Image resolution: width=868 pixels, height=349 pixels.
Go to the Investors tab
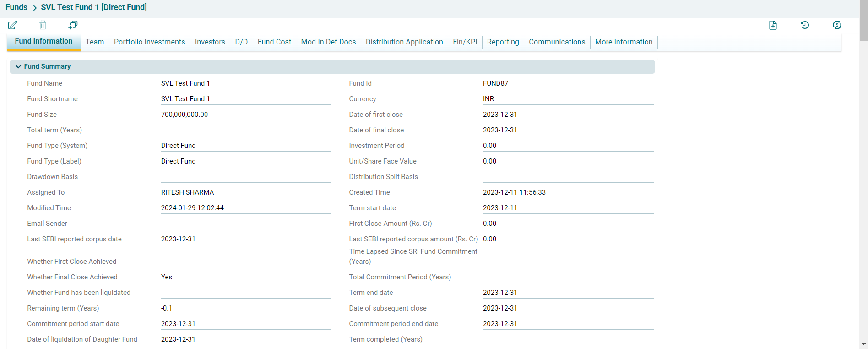[x=210, y=42]
